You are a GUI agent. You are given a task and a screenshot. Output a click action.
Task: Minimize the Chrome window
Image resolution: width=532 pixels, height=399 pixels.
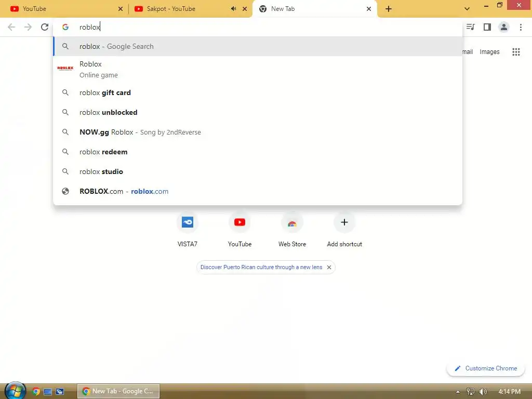pos(486,6)
